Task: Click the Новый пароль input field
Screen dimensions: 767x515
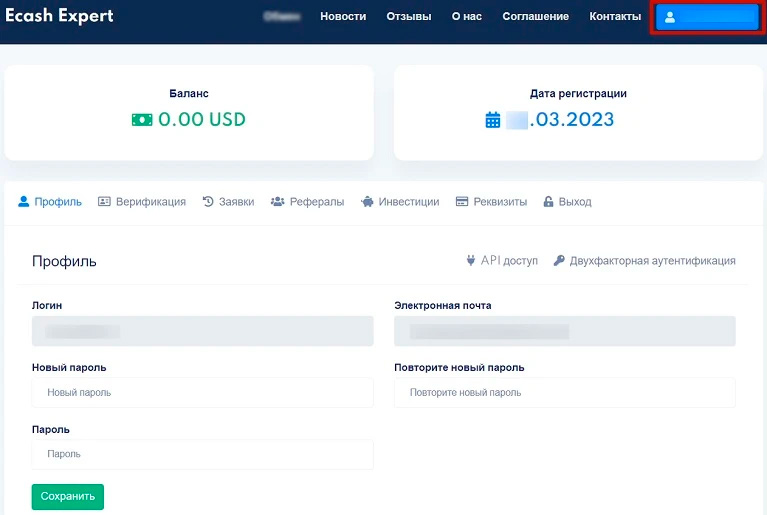Action: point(202,393)
